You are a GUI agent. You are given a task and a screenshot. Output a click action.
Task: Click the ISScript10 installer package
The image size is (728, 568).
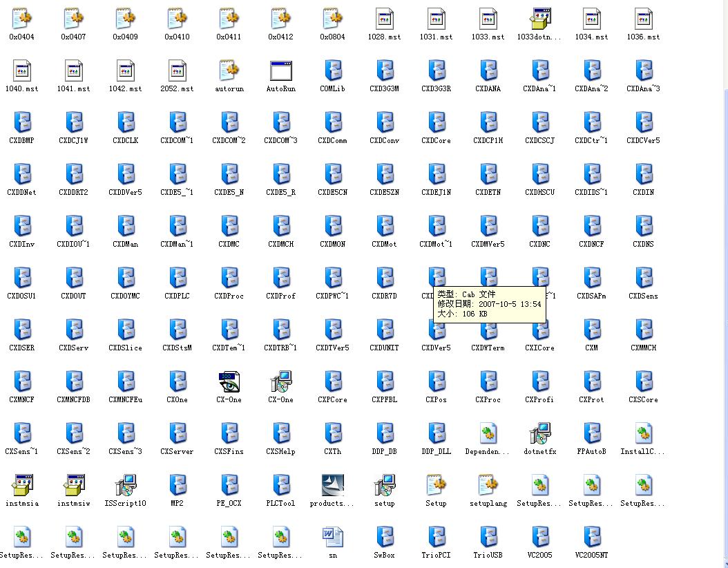click(126, 486)
